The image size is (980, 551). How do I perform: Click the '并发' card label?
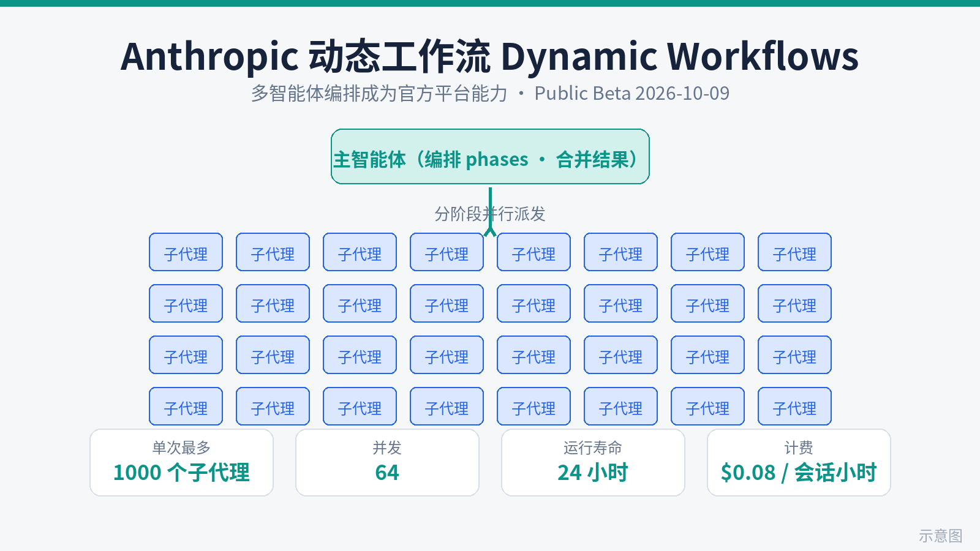click(387, 448)
